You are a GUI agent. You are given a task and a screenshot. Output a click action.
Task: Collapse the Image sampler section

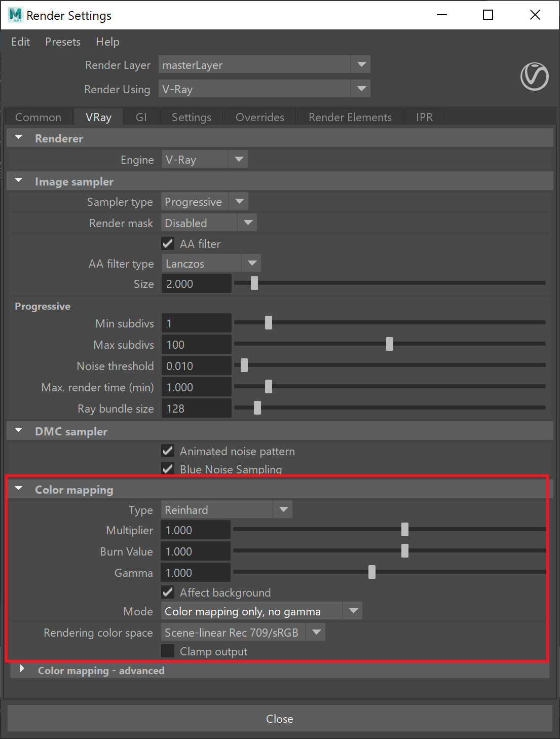pyautogui.click(x=19, y=180)
